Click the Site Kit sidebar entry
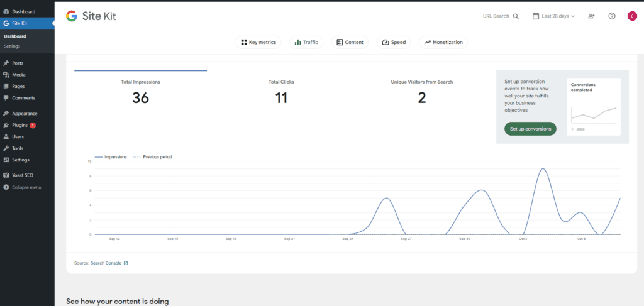The width and height of the screenshot is (644, 306). pos(27,23)
